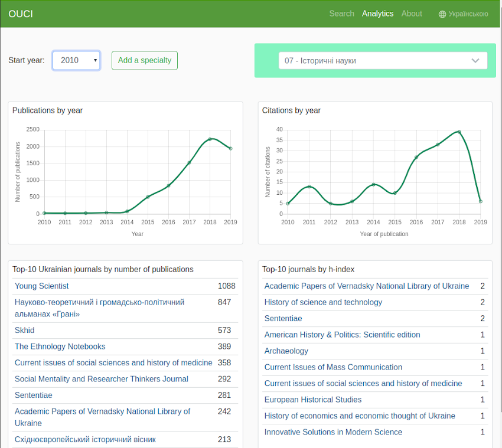Switch interface language to Українською
502x448 pixels.
(468, 14)
